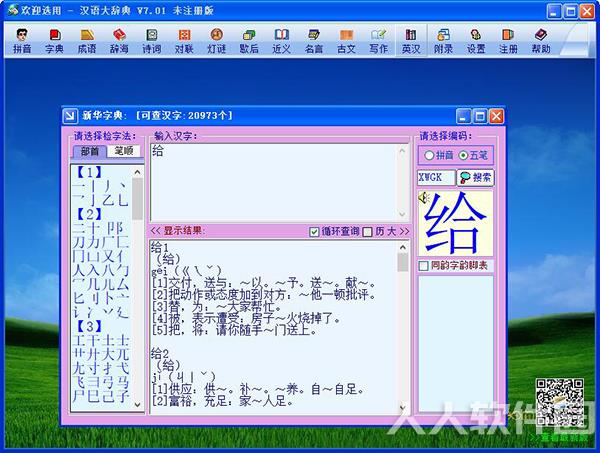
Task: Open the 古文 classical text tool
Action: tap(346, 41)
